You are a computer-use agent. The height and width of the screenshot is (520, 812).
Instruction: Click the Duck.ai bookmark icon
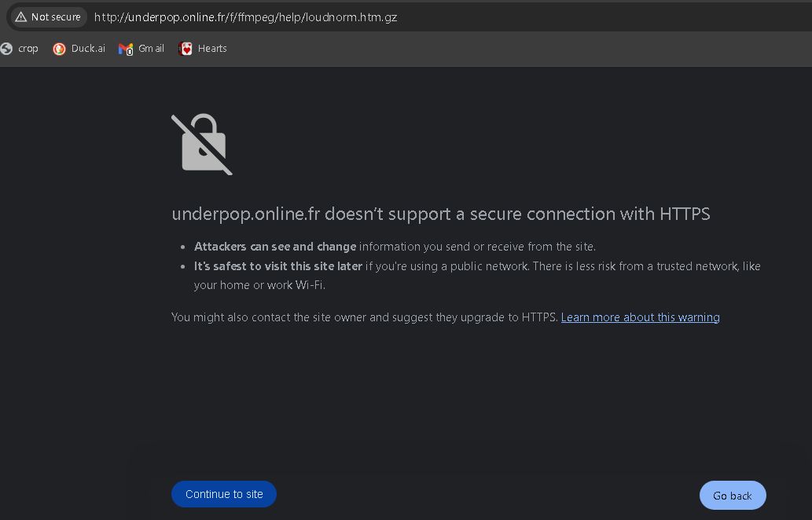[x=59, y=49]
